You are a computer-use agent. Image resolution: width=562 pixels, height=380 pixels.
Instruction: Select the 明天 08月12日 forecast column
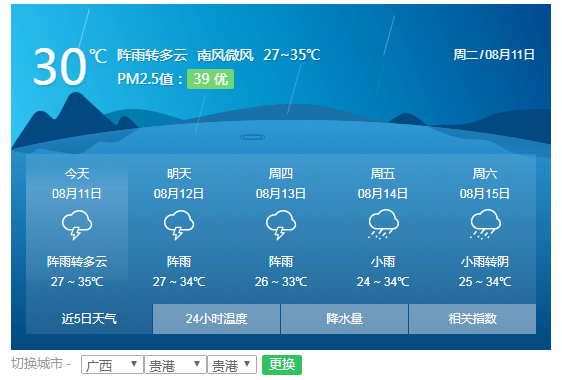(179, 228)
